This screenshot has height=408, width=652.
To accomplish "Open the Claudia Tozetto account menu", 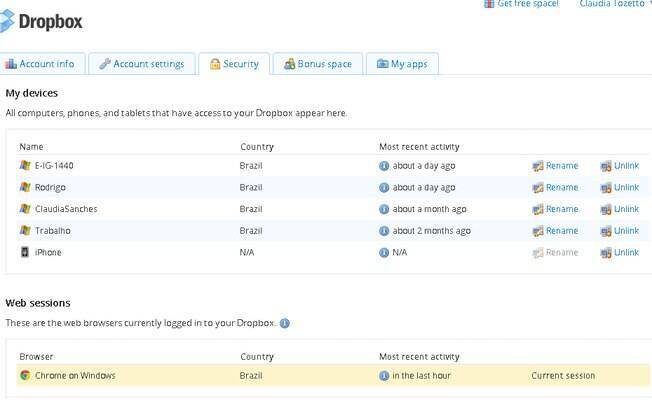I will [x=613, y=4].
